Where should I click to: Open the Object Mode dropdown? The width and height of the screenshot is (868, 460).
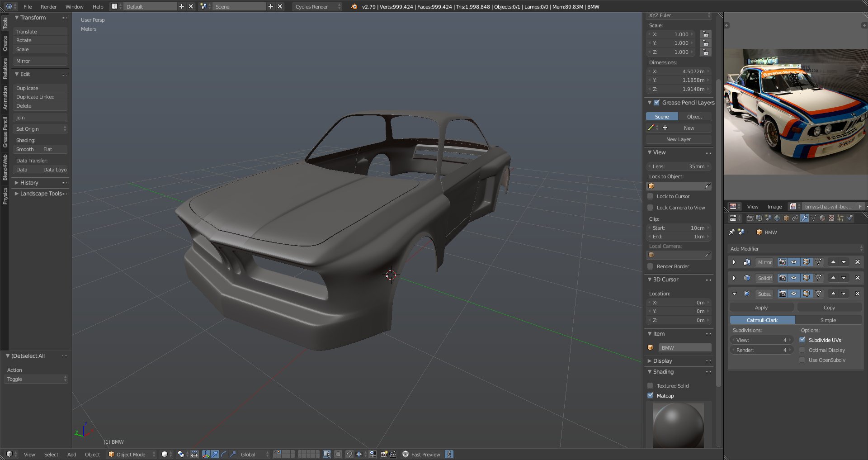132,454
